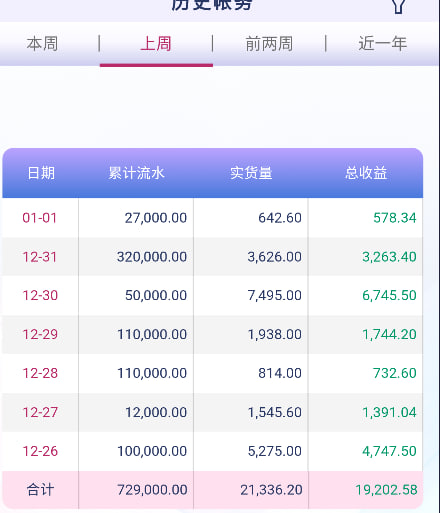Open the filter funnel icon
Viewport: 440px width, 513px height.
tap(398, 6)
